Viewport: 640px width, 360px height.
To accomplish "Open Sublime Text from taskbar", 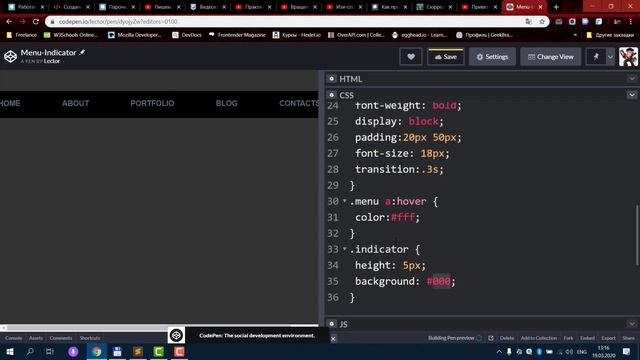I will point(138,351).
